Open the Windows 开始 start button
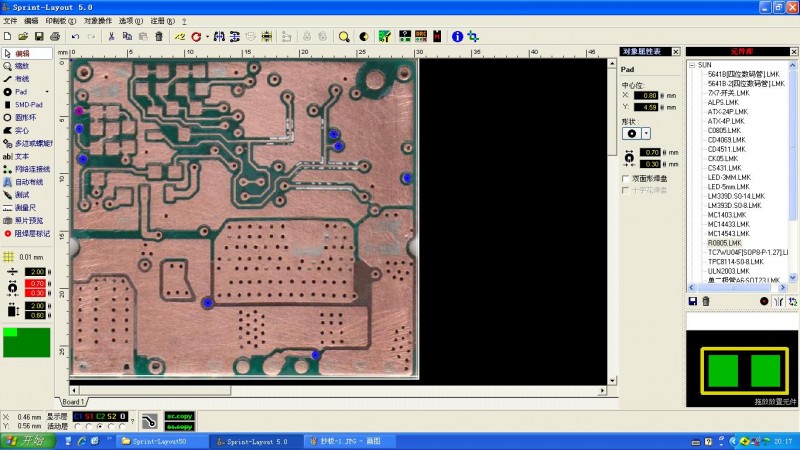The width and height of the screenshot is (800, 450). [x=22, y=440]
